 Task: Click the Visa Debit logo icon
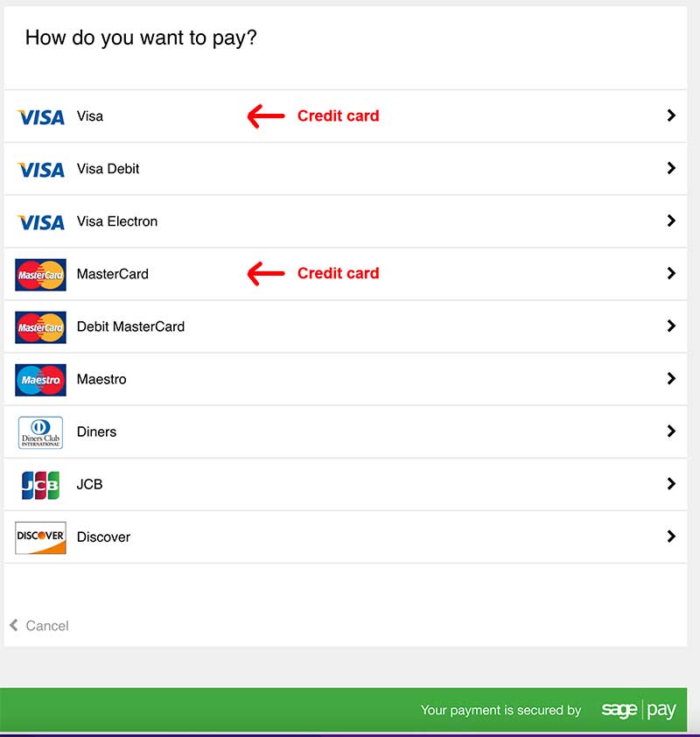tap(40, 169)
